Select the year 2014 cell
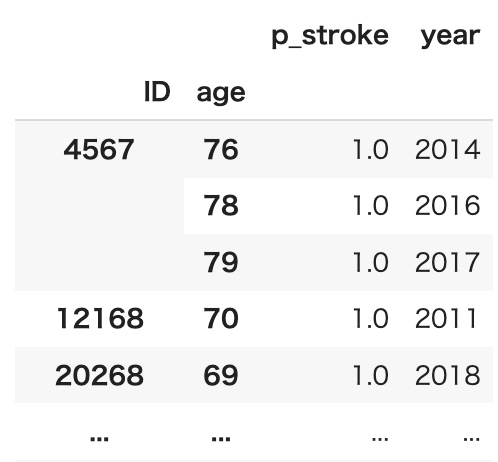This screenshot has height=462, width=498. (448, 150)
